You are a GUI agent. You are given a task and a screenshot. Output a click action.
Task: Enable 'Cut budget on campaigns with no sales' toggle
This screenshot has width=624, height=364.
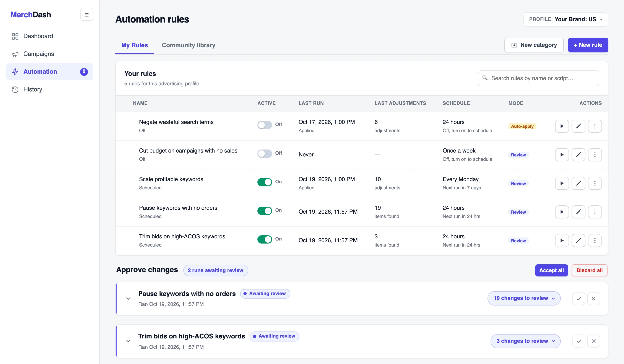pyautogui.click(x=265, y=154)
